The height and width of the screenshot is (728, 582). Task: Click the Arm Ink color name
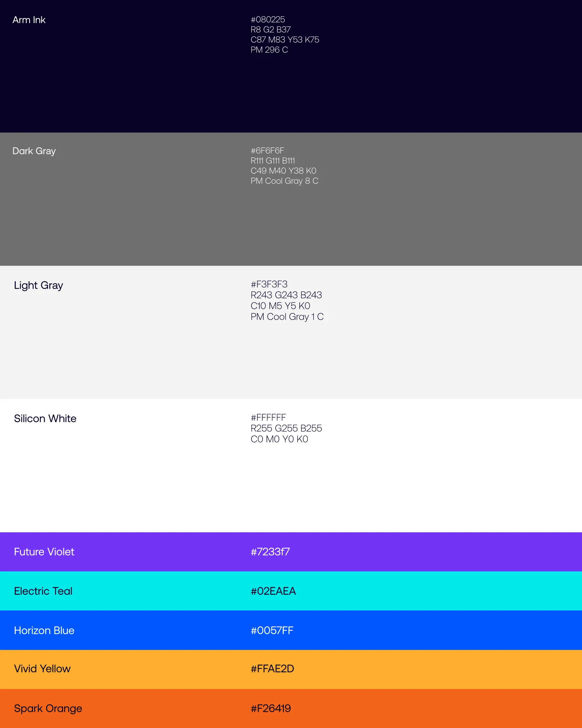click(29, 20)
